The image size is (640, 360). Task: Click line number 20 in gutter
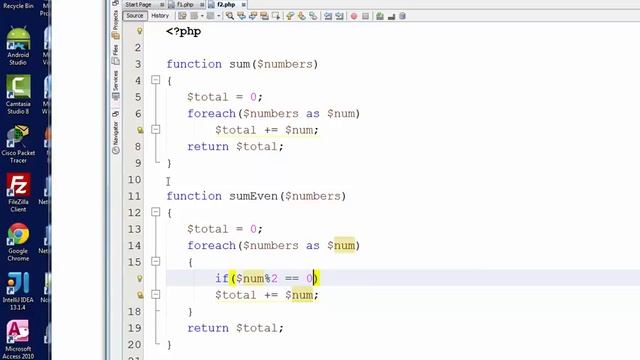[x=134, y=344]
